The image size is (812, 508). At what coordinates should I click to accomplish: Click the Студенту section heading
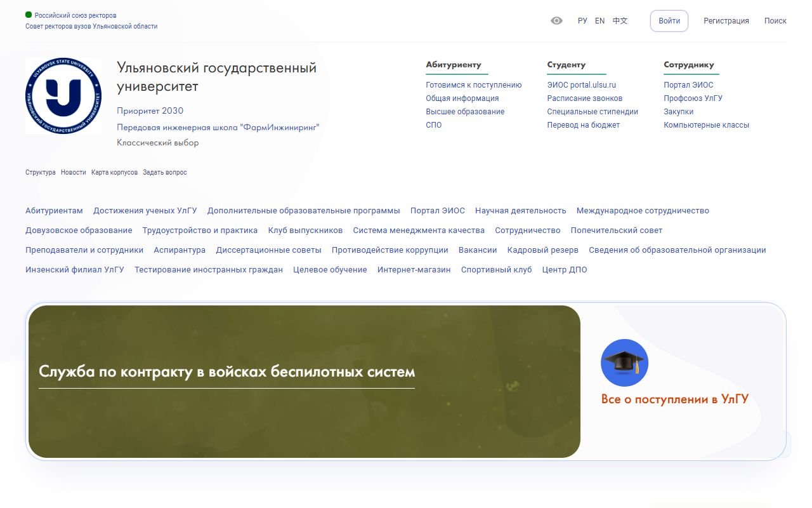pyautogui.click(x=566, y=65)
